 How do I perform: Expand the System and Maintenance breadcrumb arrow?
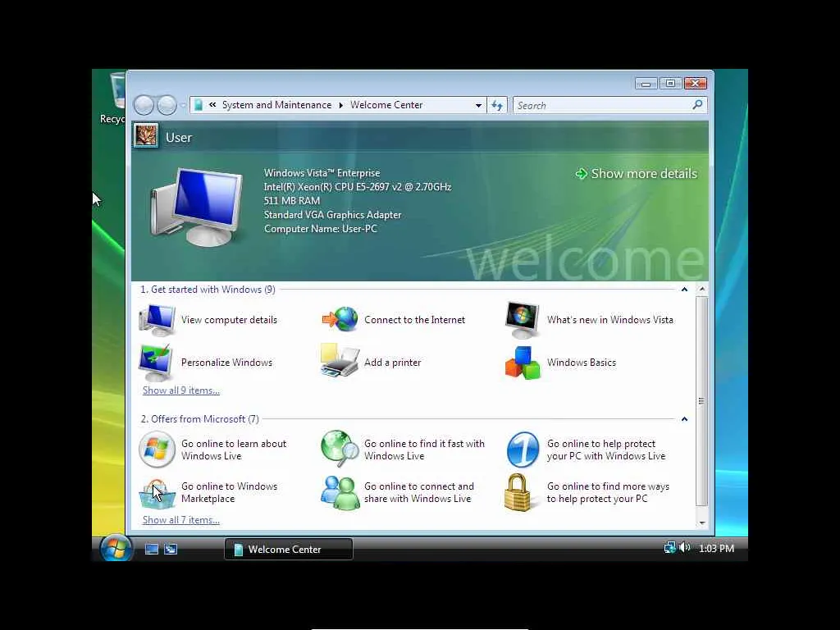click(340, 106)
